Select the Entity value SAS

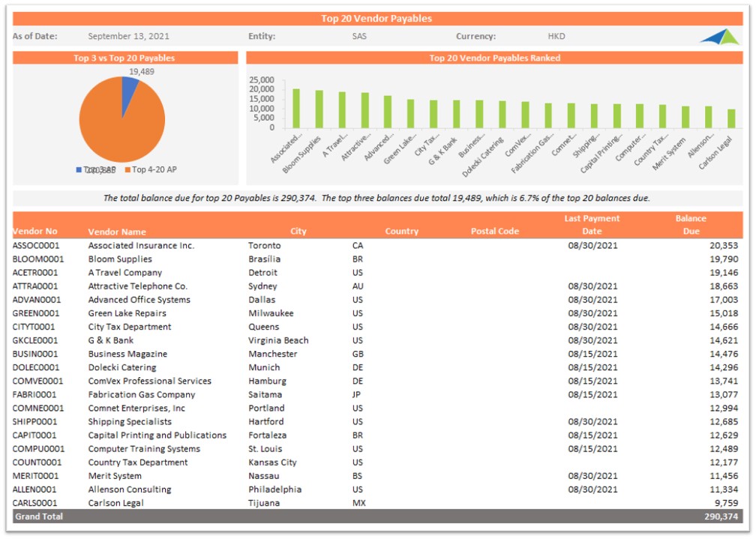pos(360,36)
